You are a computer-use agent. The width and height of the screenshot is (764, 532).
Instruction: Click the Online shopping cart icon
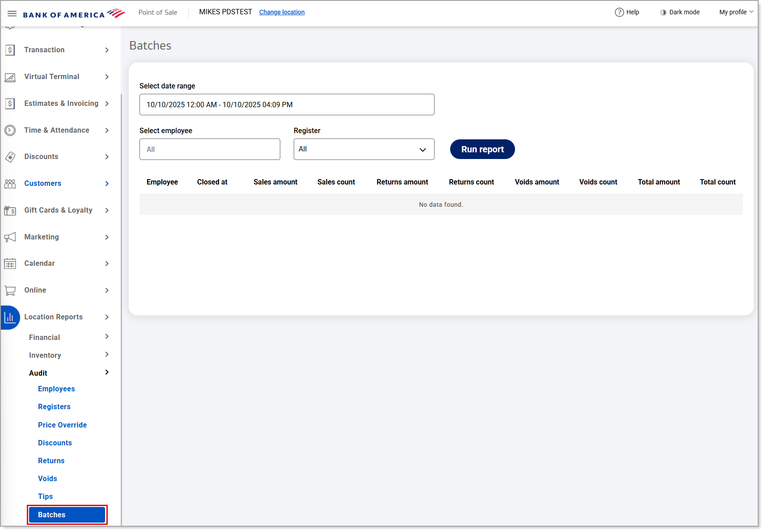(10, 290)
